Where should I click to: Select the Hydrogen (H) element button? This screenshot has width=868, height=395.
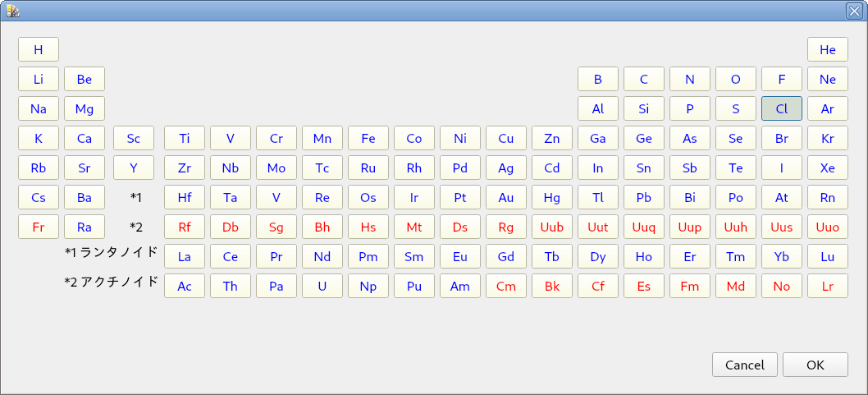point(39,49)
